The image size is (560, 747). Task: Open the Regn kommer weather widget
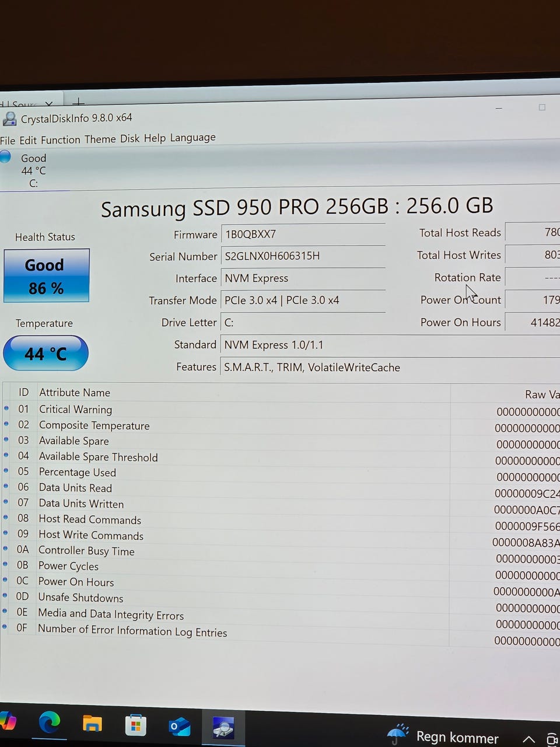pos(443,736)
